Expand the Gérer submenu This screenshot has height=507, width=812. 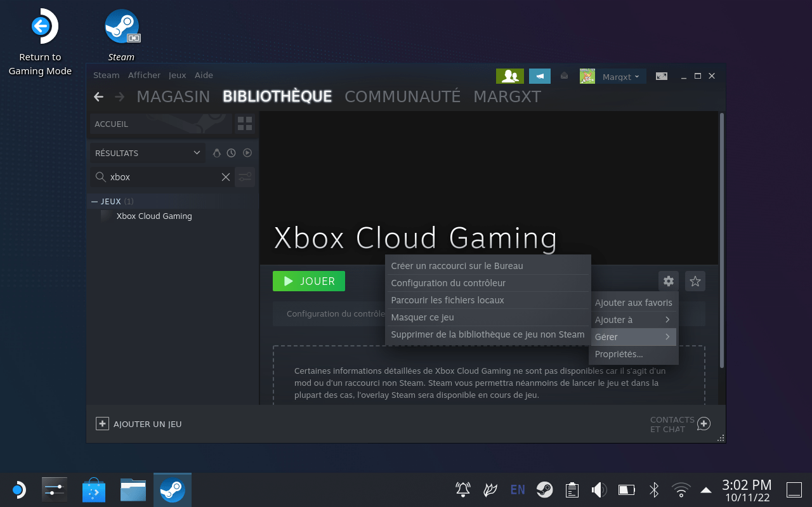(x=634, y=337)
